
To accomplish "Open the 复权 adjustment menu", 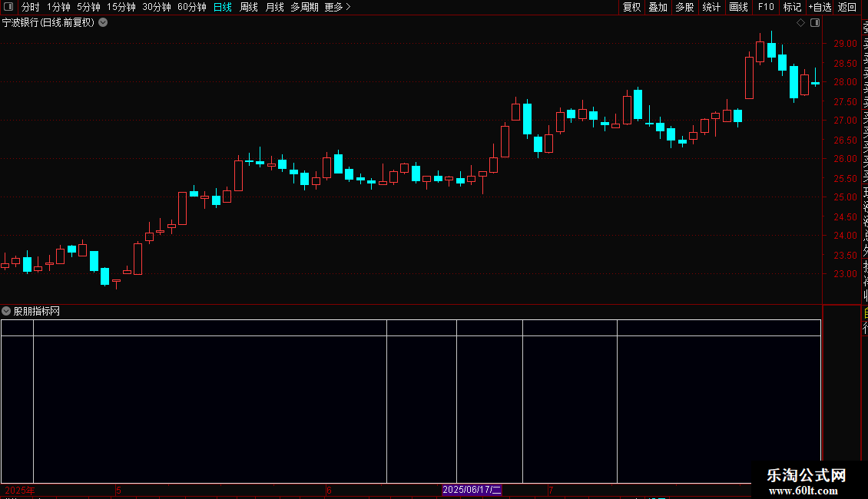I will coord(631,7).
